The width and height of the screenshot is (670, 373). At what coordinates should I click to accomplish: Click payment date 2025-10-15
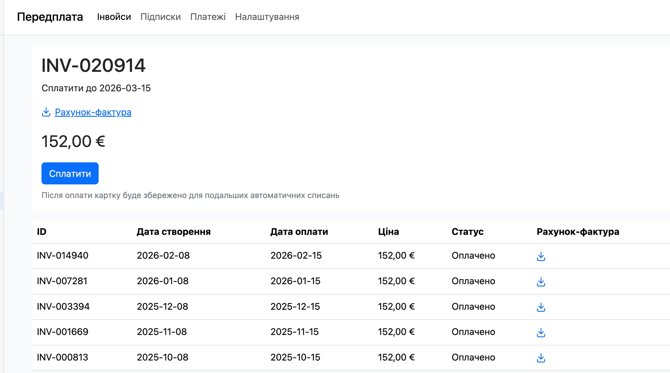(295, 358)
